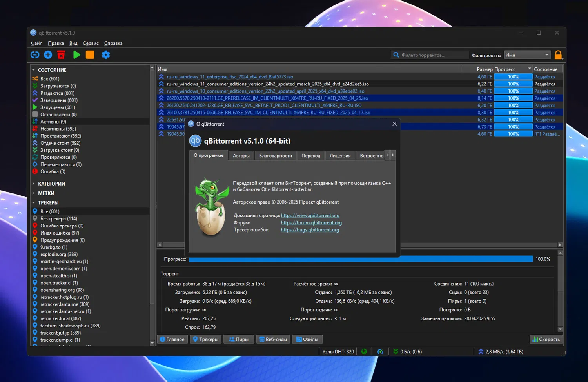Stop torrents with the orange square icon
This screenshot has width=588, height=382.
click(x=90, y=55)
